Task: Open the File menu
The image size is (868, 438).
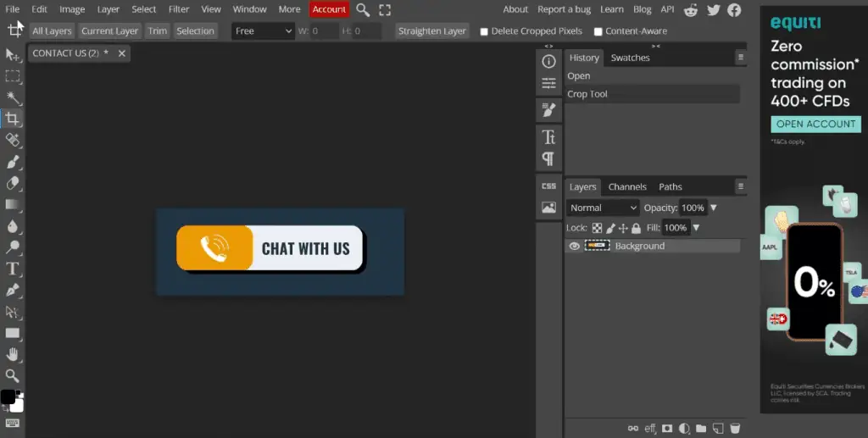Action: (12, 9)
